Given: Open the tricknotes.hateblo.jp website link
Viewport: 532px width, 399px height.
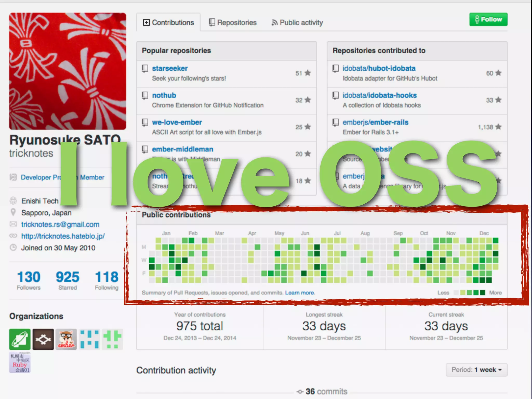Looking at the screenshot, I should [63, 236].
